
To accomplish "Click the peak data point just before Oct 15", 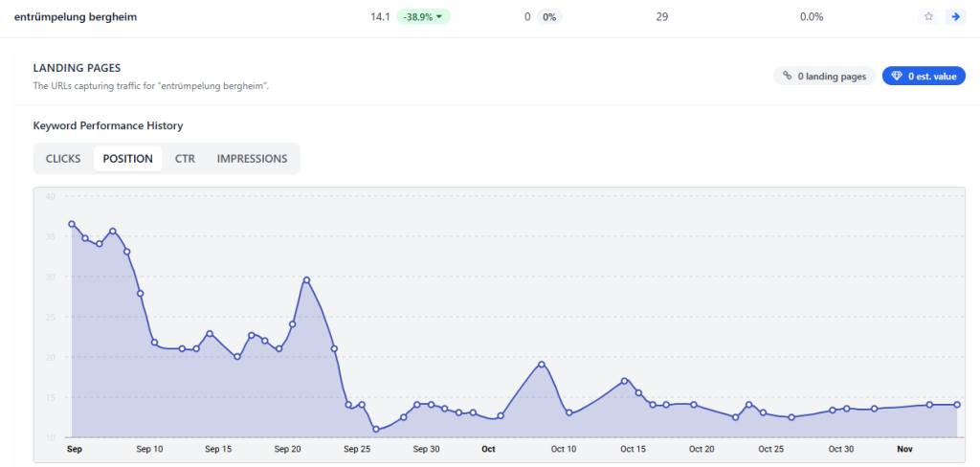I will tap(624, 381).
